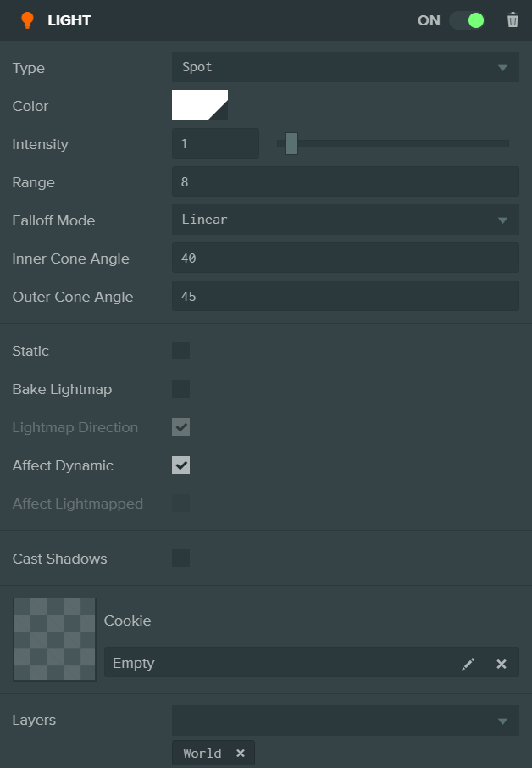The width and height of the screenshot is (532, 768).
Task: Toggle the Light component ON switch
Action: click(x=467, y=20)
